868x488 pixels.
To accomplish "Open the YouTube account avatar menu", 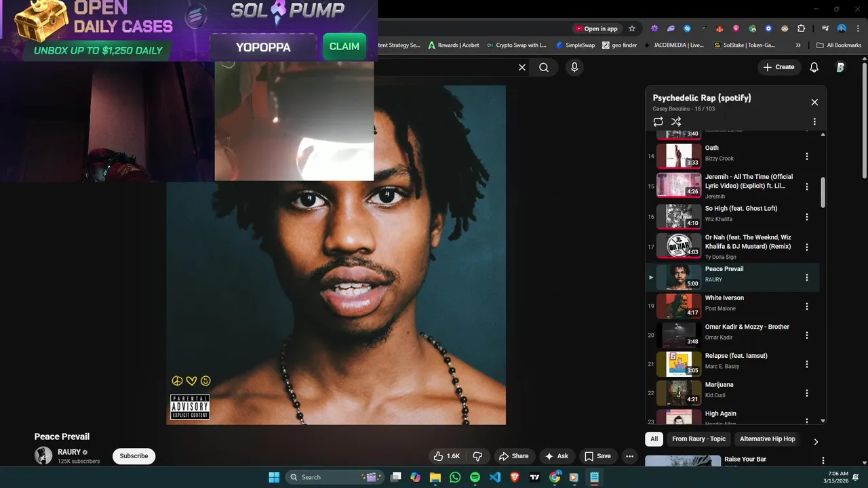I will click(840, 67).
